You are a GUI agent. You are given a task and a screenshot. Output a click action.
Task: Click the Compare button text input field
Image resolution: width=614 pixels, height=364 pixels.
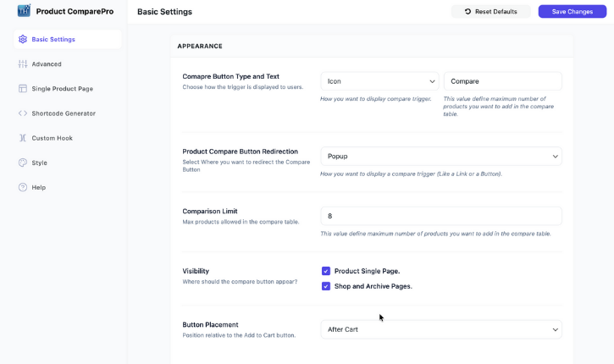click(x=502, y=81)
